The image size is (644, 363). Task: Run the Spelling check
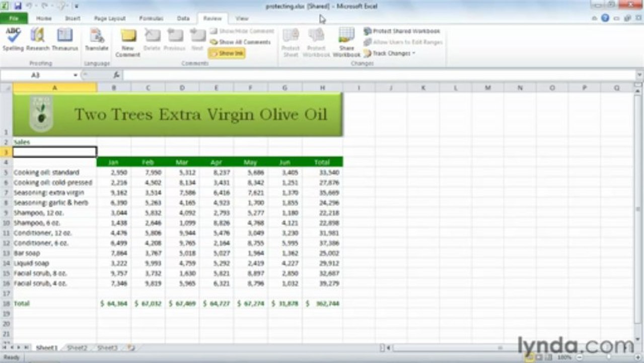(13, 39)
